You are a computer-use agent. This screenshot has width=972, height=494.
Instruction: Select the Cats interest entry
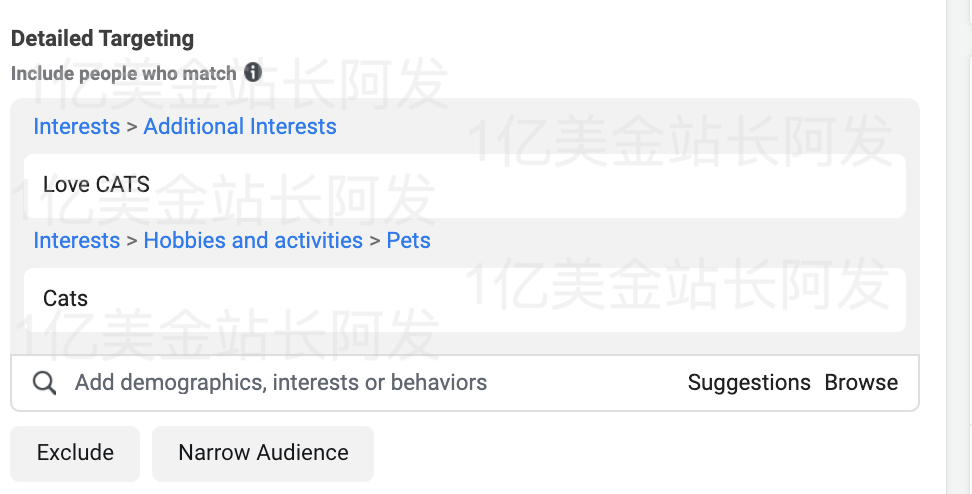pos(66,299)
